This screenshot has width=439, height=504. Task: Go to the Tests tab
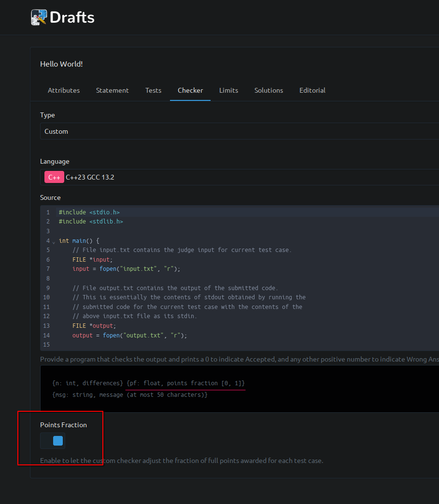pos(153,90)
